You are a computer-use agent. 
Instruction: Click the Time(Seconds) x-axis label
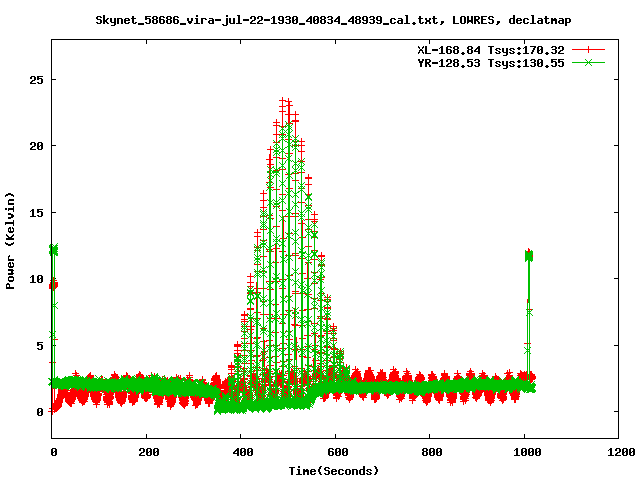[x=334, y=471]
